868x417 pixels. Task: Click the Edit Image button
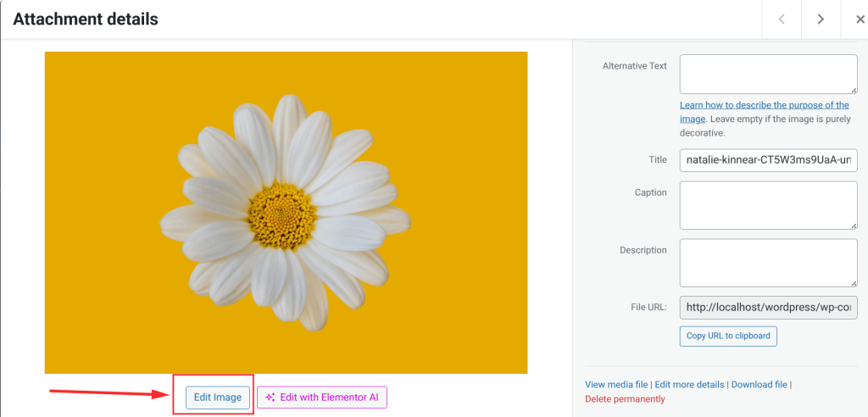pyautogui.click(x=218, y=397)
